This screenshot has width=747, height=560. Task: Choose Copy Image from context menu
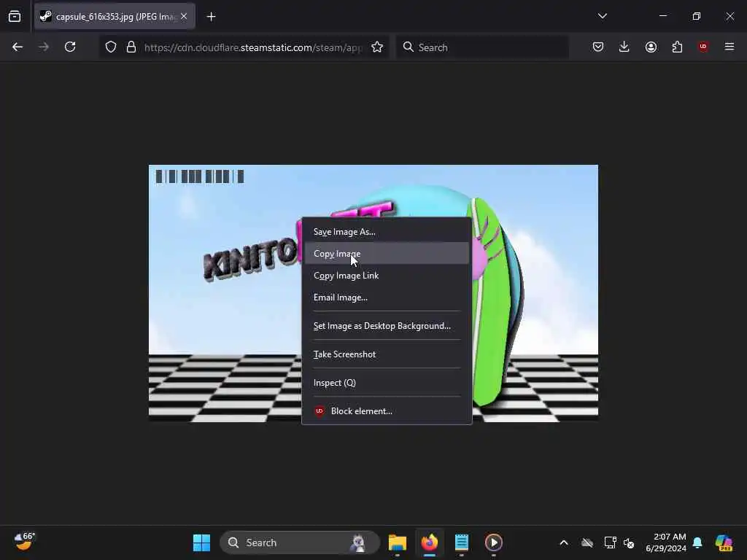click(387, 253)
